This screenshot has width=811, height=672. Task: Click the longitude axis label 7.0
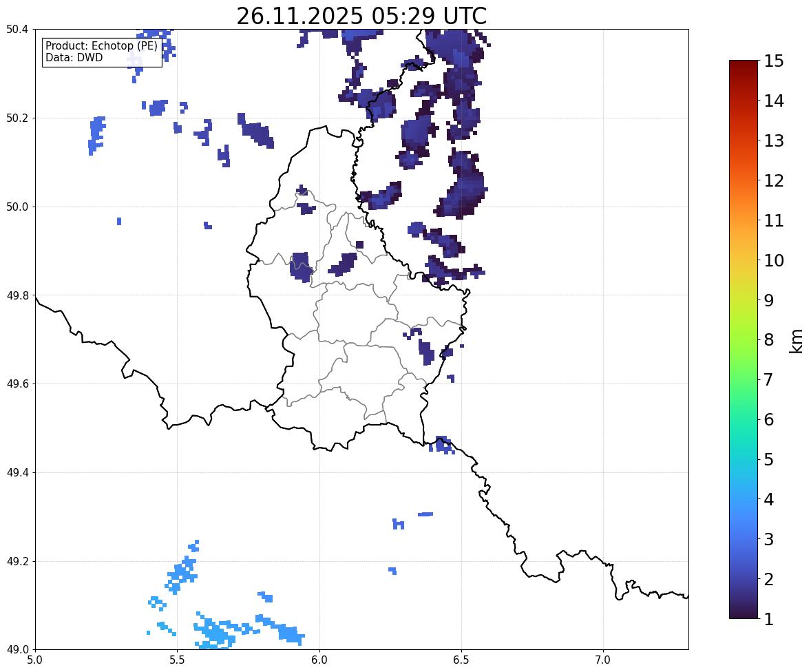[x=603, y=660]
